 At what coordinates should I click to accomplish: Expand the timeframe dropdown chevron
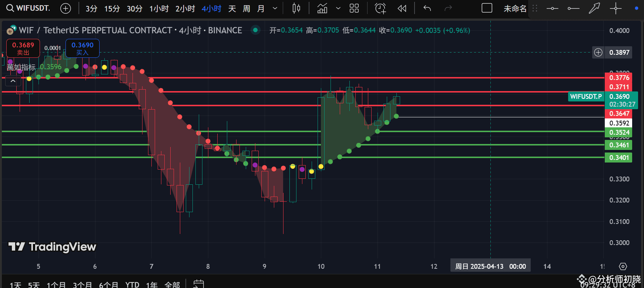click(275, 8)
